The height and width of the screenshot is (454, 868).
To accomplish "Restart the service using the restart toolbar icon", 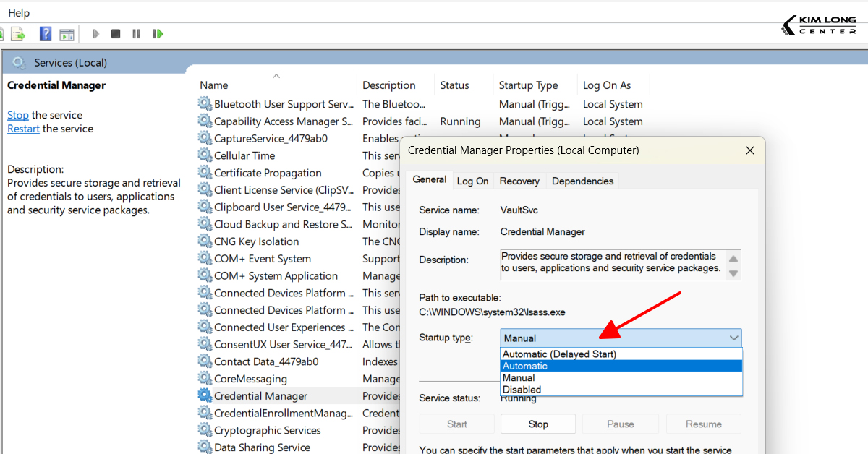I will pyautogui.click(x=158, y=33).
